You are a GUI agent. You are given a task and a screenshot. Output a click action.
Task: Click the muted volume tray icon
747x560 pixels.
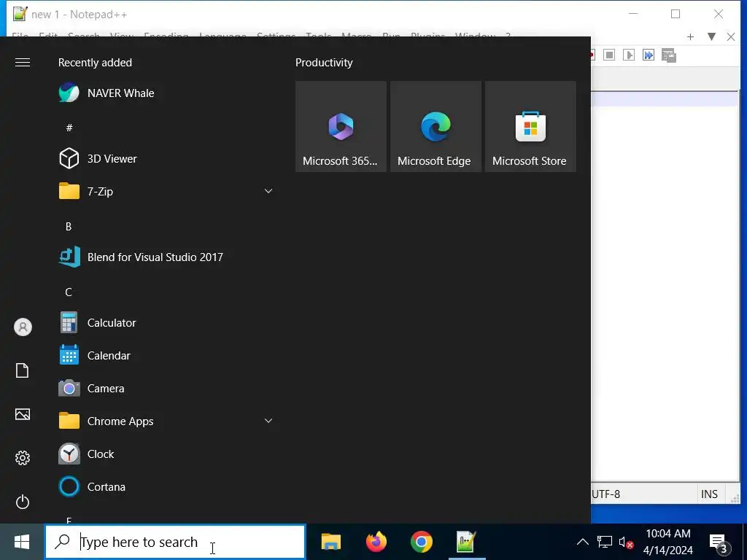tap(625, 542)
